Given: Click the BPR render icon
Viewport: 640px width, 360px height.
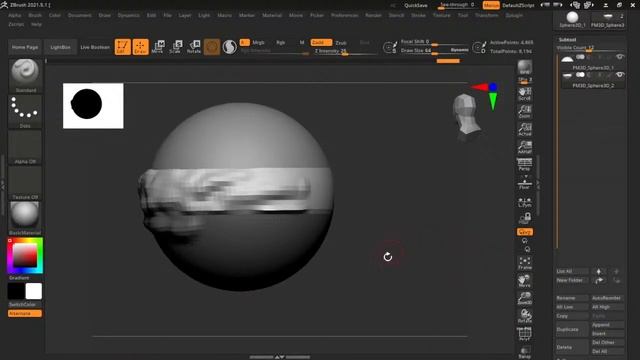Looking at the screenshot, I should (524, 68).
